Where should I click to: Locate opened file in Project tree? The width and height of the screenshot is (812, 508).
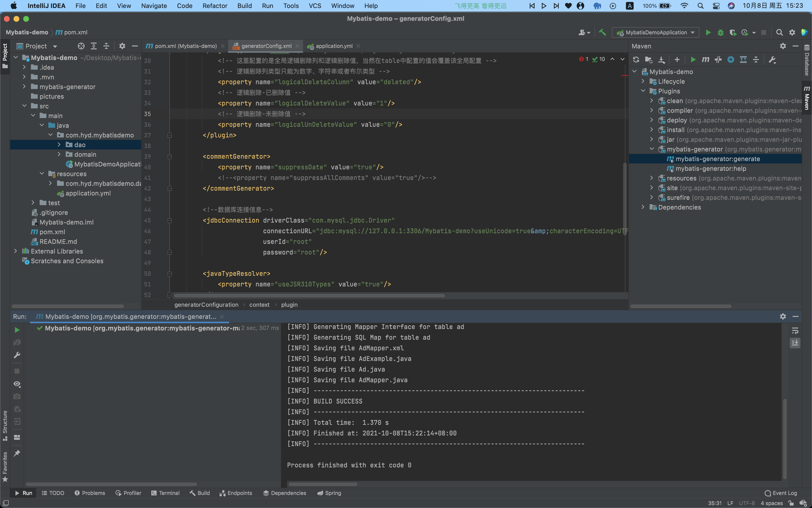coord(81,46)
